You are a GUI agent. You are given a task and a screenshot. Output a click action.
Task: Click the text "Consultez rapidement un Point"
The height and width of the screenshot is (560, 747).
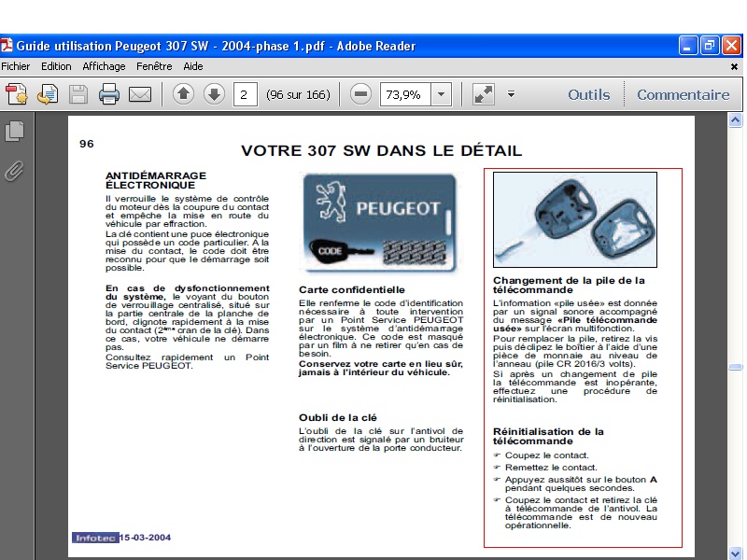188,357
